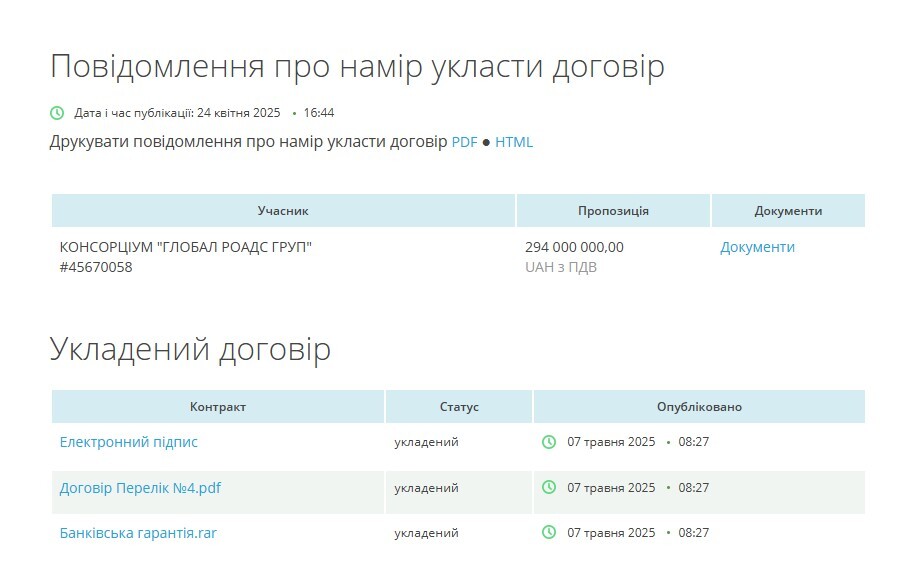
Task: Open Договір Перелік №4.pdf file
Action: [140, 488]
